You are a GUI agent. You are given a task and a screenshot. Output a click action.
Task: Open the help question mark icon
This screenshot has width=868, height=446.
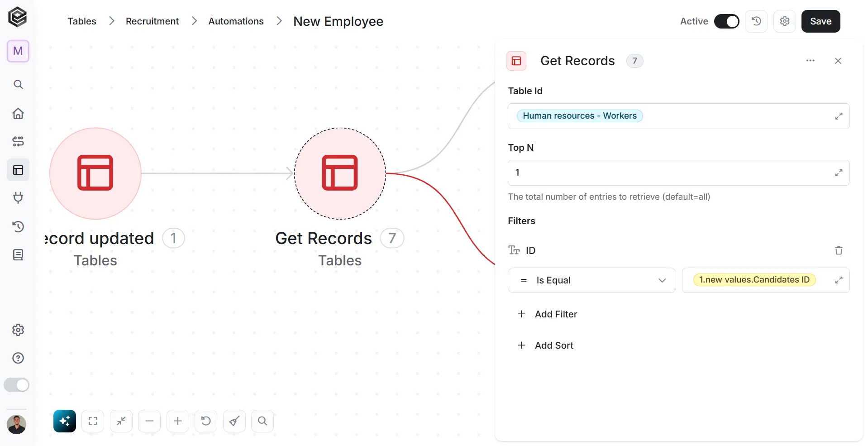(18, 358)
